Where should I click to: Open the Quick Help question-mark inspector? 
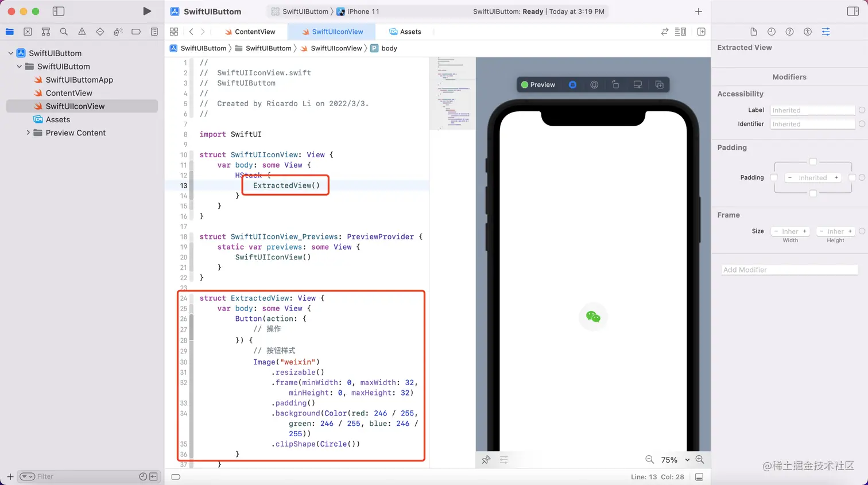tap(789, 32)
